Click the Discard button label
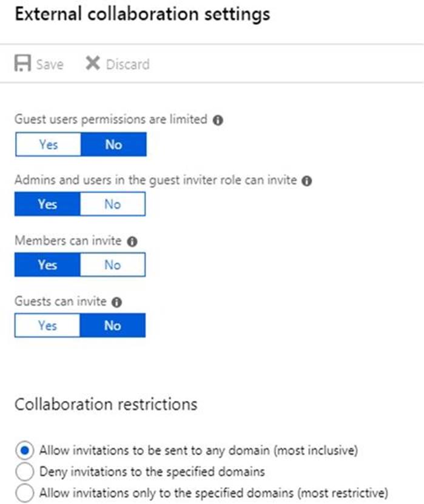The image size is (424, 504). (x=127, y=64)
